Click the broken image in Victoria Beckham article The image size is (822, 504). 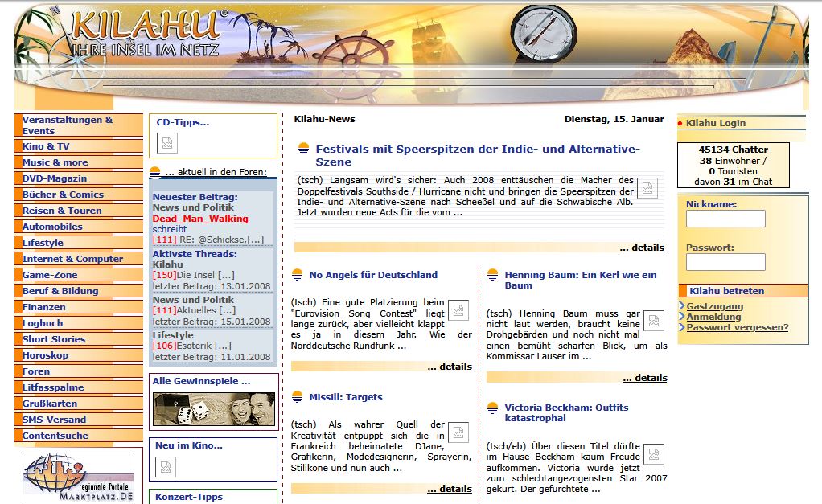[654, 454]
